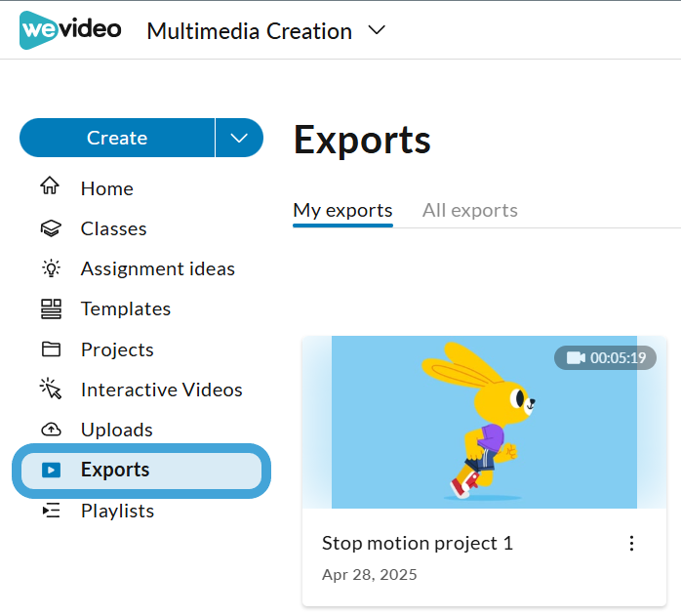The width and height of the screenshot is (681, 616).
Task: Open Playlists in the sidebar
Action: [x=117, y=511]
